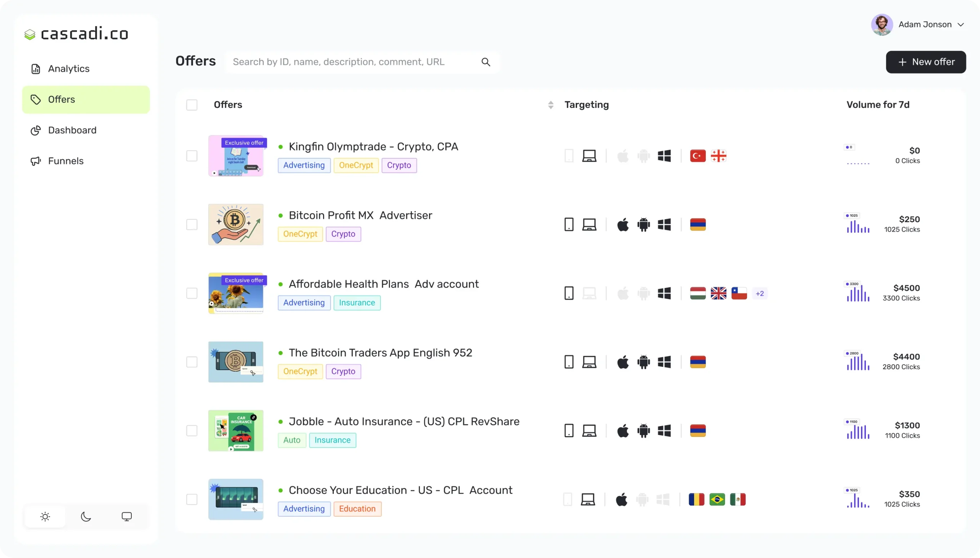The height and width of the screenshot is (558, 980).
Task: Click Apple icon in Jobble Auto Insurance row
Action: [x=623, y=431]
